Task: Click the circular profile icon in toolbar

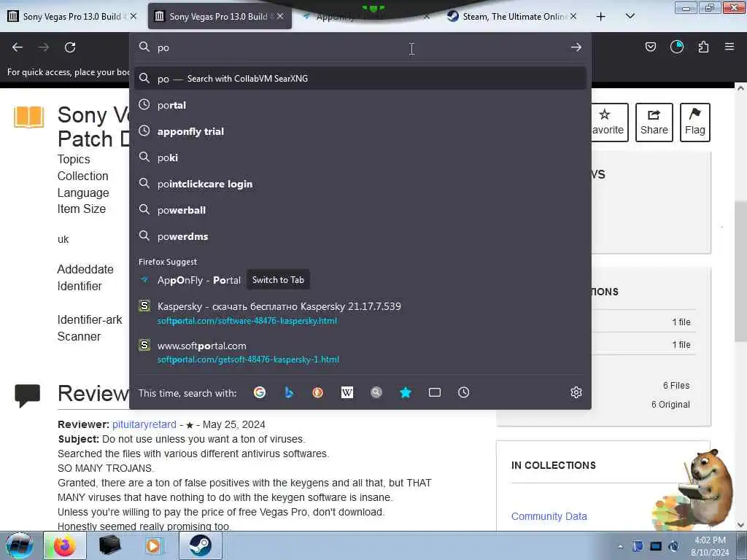Action: coord(676,47)
